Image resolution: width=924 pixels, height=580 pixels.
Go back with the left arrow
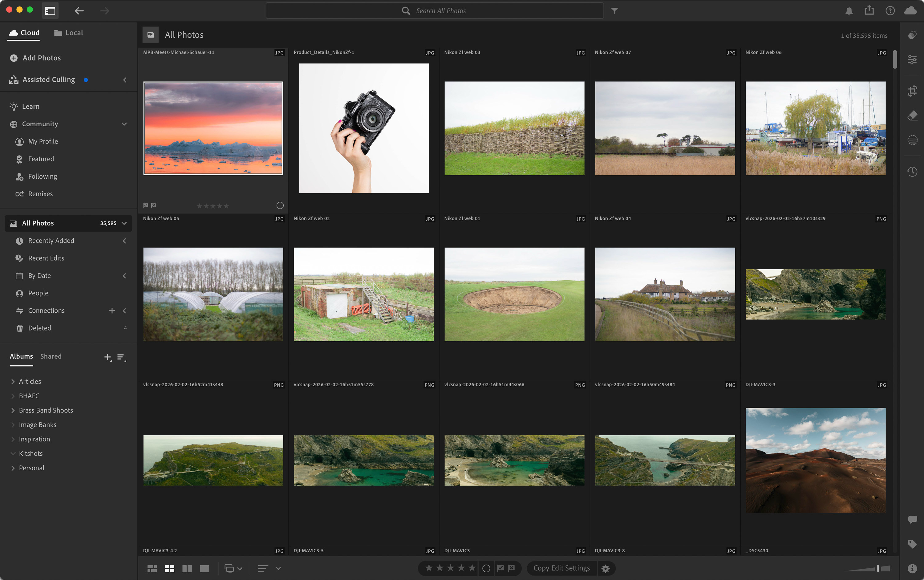click(79, 11)
